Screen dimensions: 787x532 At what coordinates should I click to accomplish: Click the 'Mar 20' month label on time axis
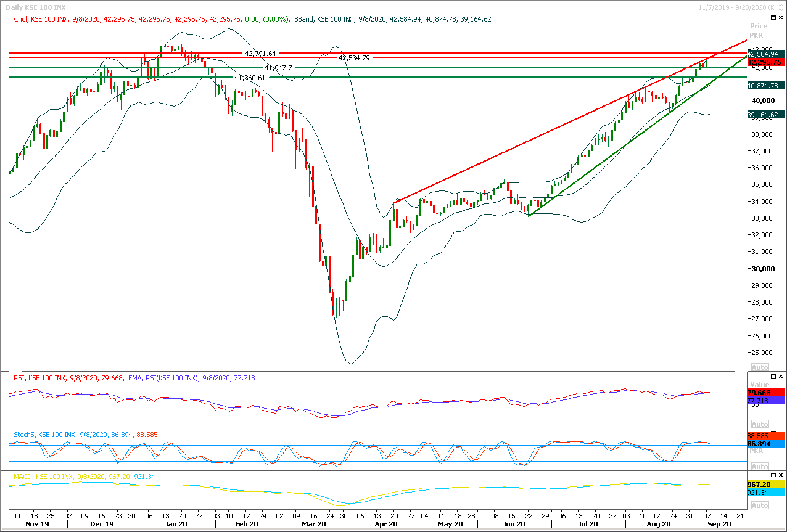pos(314,524)
